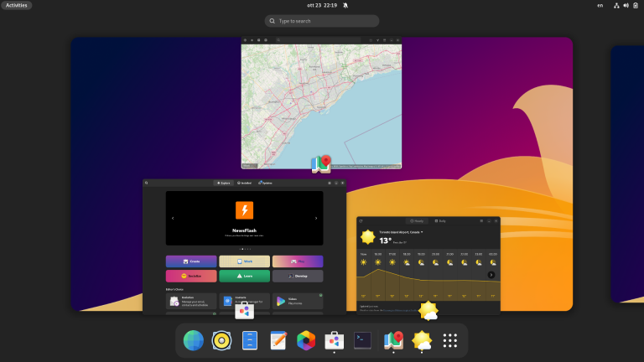The width and height of the screenshot is (644, 362).
Task: Open the 'en' keyboard layout menu
Action: pyautogui.click(x=600, y=5)
